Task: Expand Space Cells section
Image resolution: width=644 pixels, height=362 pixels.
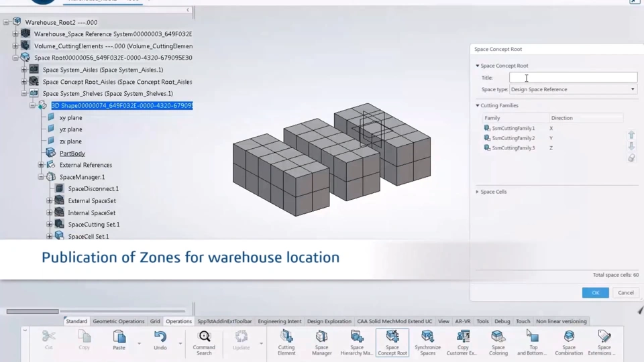Action: [477, 192]
